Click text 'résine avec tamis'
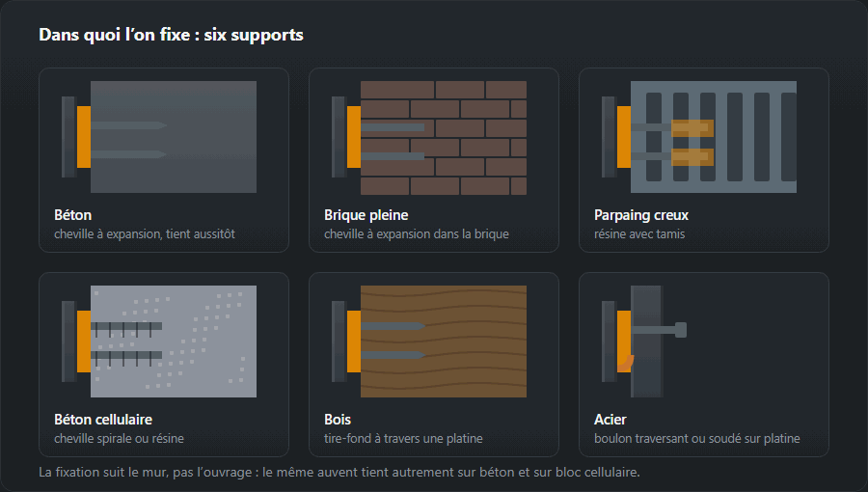The image size is (868, 492). [639, 234]
